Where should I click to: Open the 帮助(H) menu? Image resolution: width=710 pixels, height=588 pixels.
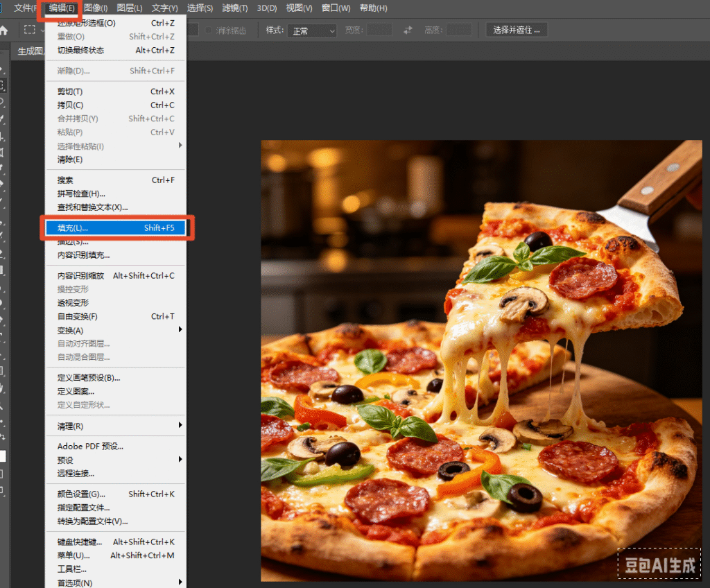pyautogui.click(x=373, y=8)
